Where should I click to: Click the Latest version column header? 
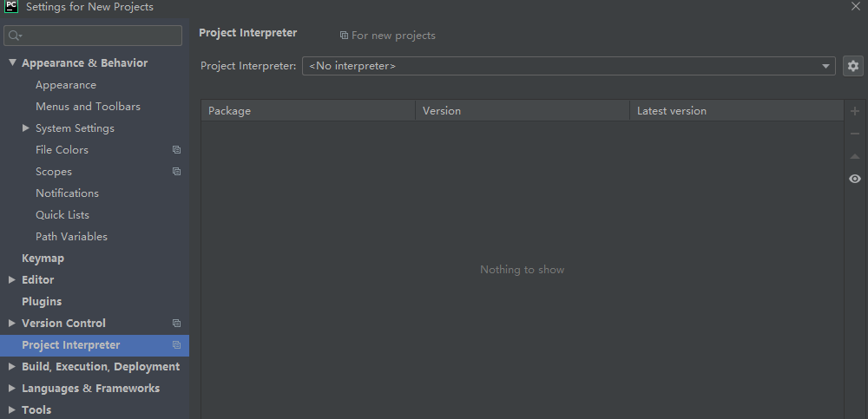pyautogui.click(x=737, y=111)
